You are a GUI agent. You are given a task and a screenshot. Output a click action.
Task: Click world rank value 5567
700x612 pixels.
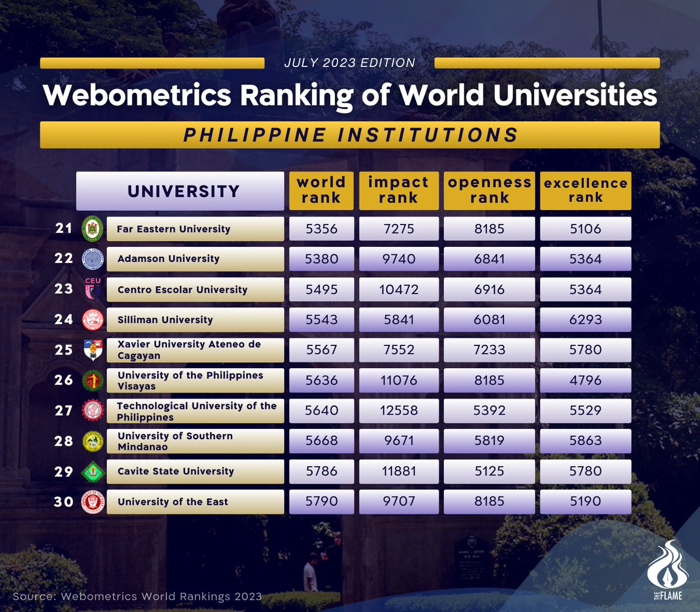pyautogui.click(x=321, y=350)
